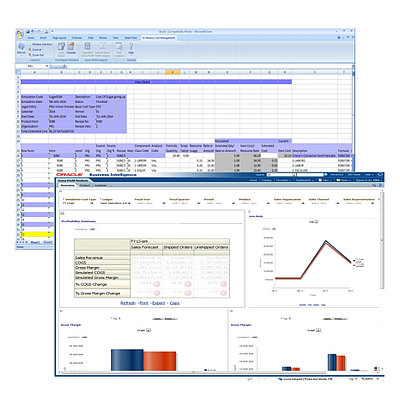The height and width of the screenshot is (400, 400).
Task: Open the Product prompt dropdown
Action: click(x=268, y=203)
